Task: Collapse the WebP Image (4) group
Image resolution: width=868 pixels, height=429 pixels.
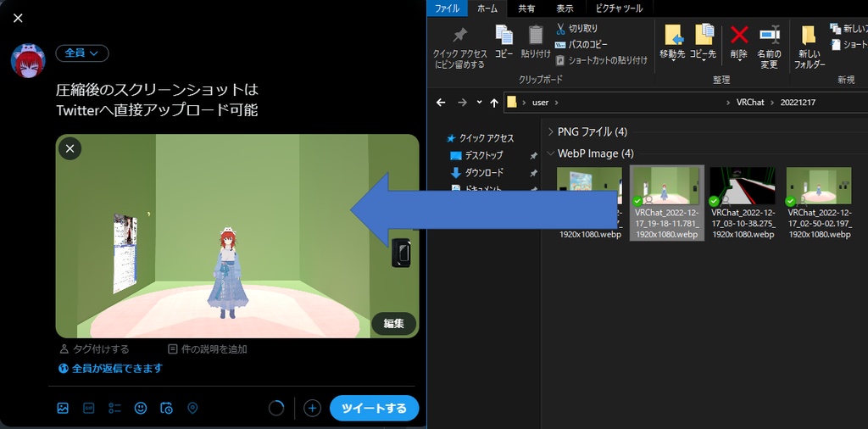Action: tap(551, 153)
